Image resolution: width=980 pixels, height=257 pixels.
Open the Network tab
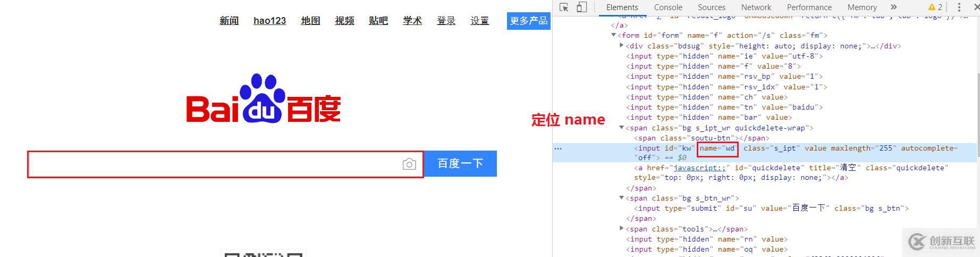coord(756,7)
